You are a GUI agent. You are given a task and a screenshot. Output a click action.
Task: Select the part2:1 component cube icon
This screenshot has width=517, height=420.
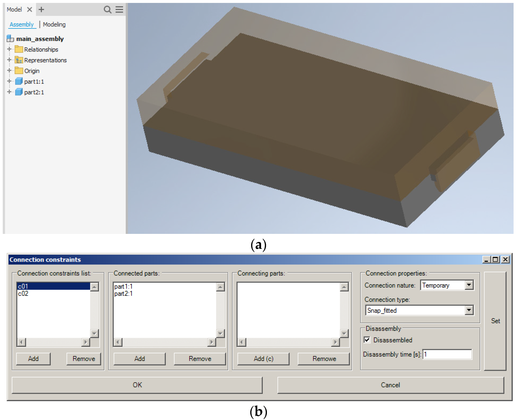[x=19, y=92]
